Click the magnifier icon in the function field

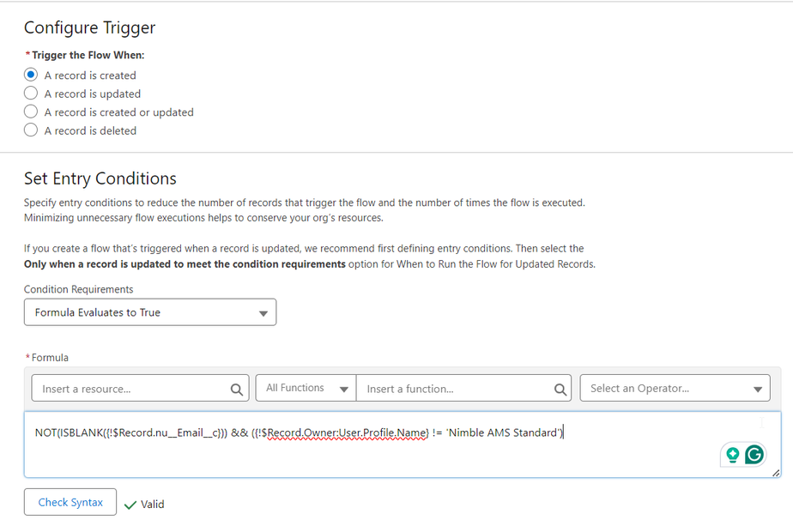(560, 389)
